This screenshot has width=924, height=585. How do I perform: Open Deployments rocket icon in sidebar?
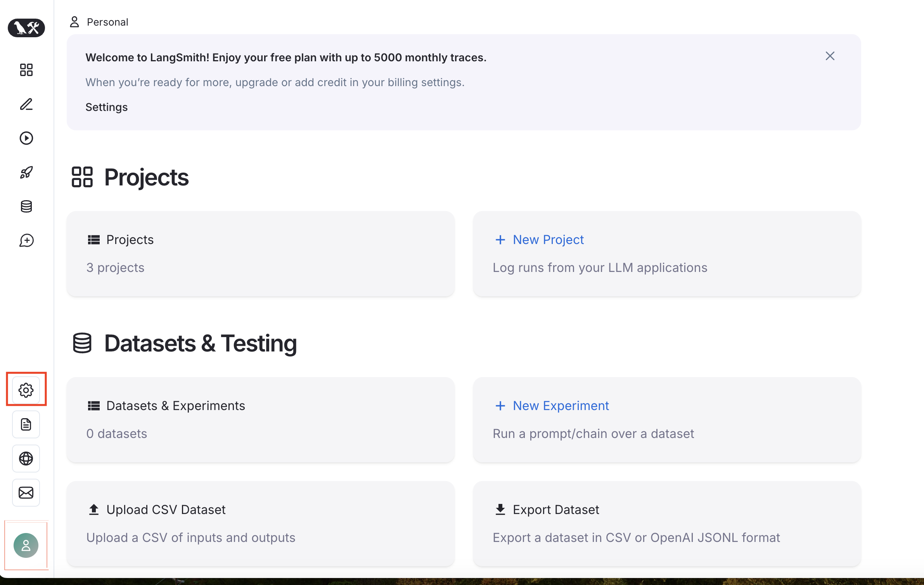(26, 172)
